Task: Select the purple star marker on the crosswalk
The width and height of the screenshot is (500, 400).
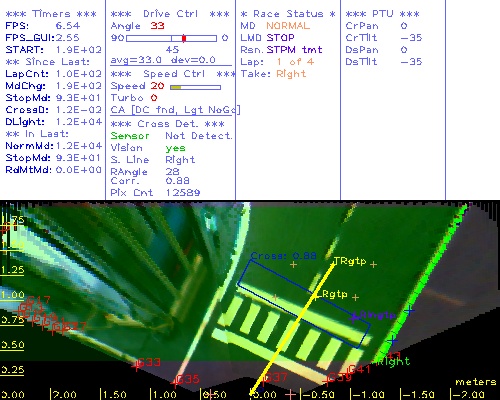Action: tap(353, 317)
